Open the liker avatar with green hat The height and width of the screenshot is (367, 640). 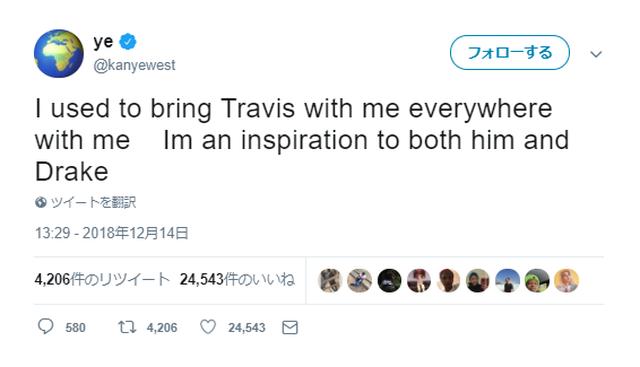pyautogui.click(x=537, y=280)
